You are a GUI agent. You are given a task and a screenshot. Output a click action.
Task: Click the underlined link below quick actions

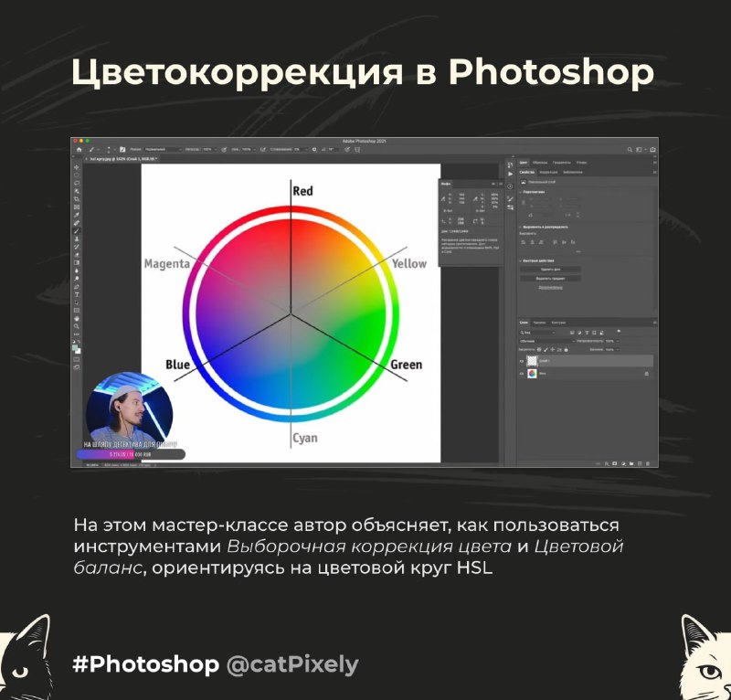click(551, 288)
